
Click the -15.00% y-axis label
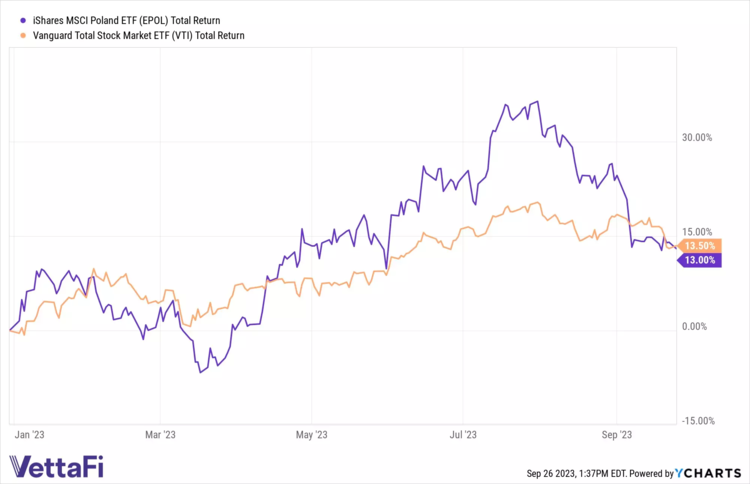pos(695,420)
